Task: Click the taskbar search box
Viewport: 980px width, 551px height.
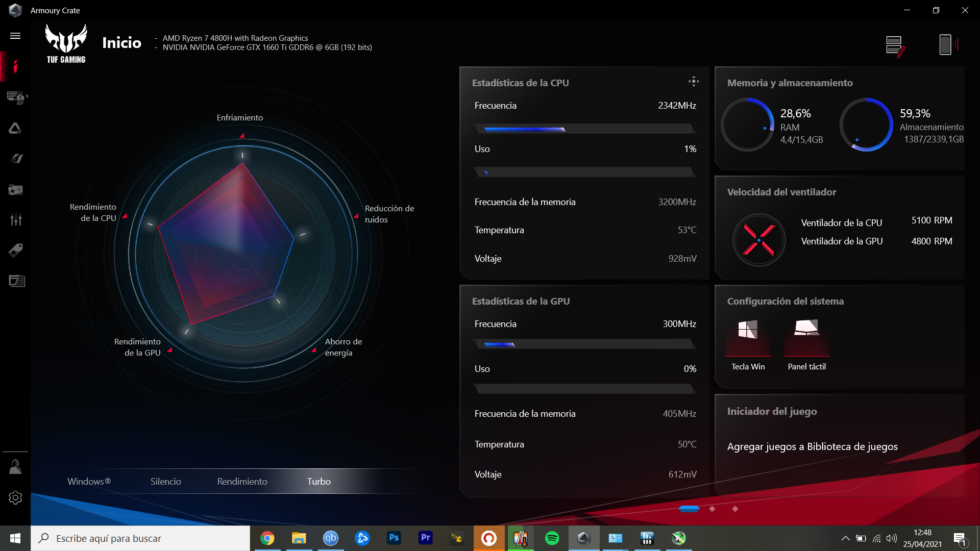Action: (140, 538)
